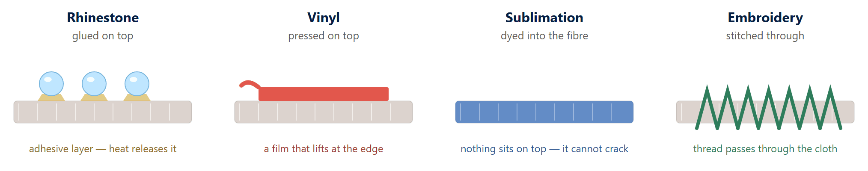The height and width of the screenshot is (171, 868).
Task: Open the Embroidery heading
Action: [x=765, y=18]
